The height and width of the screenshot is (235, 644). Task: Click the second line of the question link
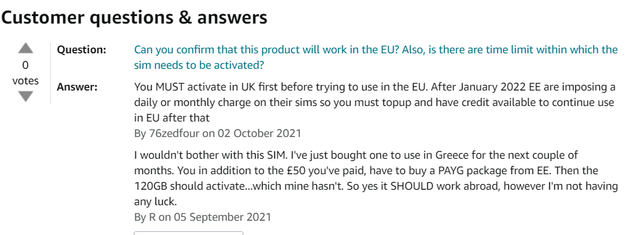[x=199, y=66]
